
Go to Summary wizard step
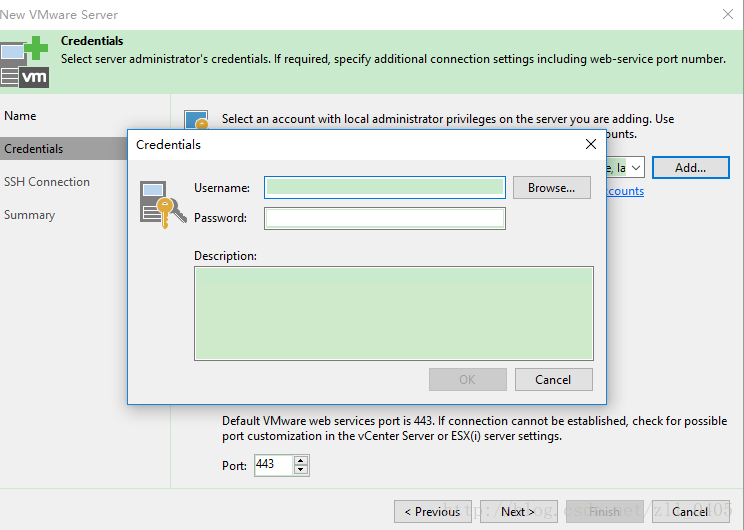coord(29,215)
